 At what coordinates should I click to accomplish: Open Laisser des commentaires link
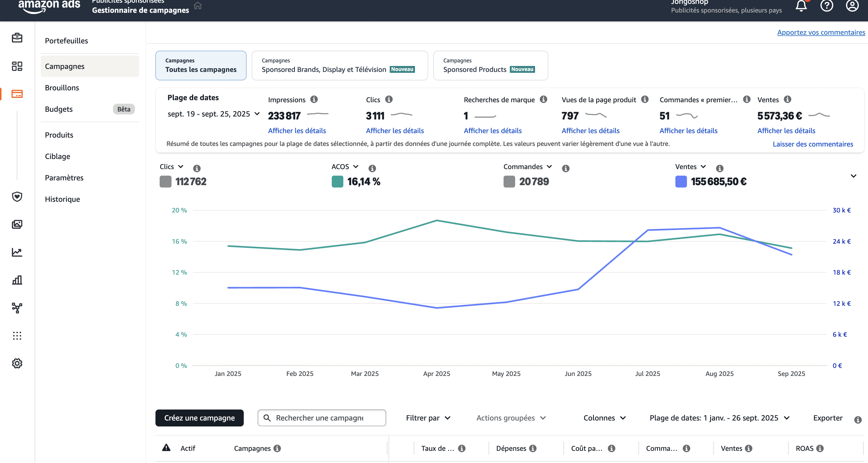[813, 144]
